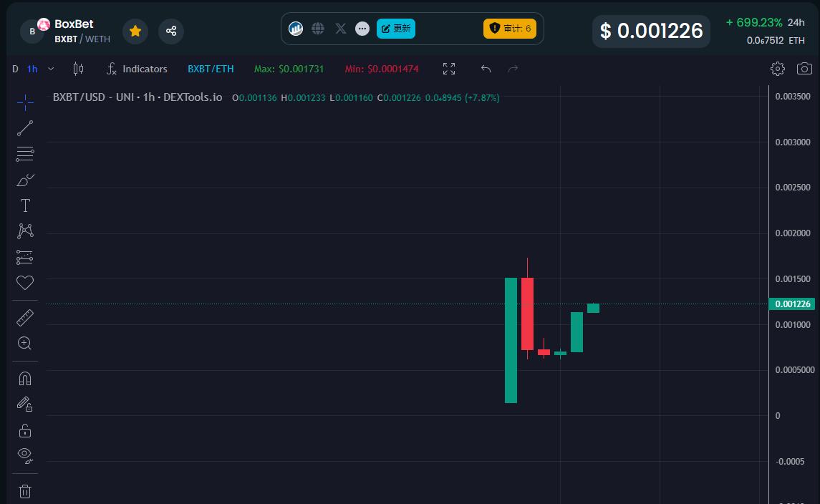Select the crosshair cursor tool

25,103
